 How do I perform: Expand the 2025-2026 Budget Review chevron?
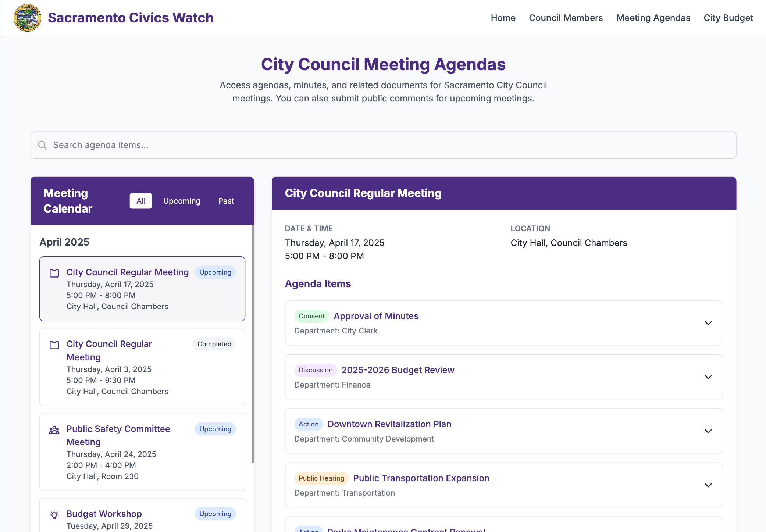tap(708, 377)
